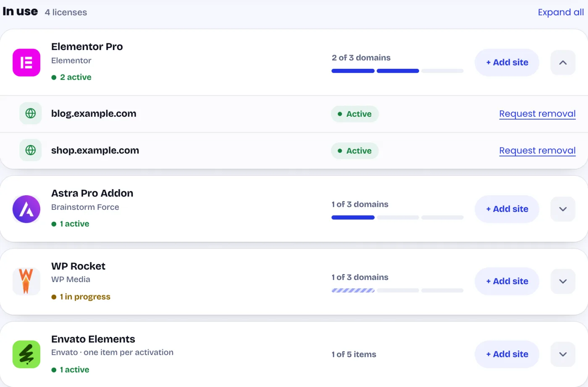
Task: Click the Active badge for blog.example.com
Action: [355, 114]
